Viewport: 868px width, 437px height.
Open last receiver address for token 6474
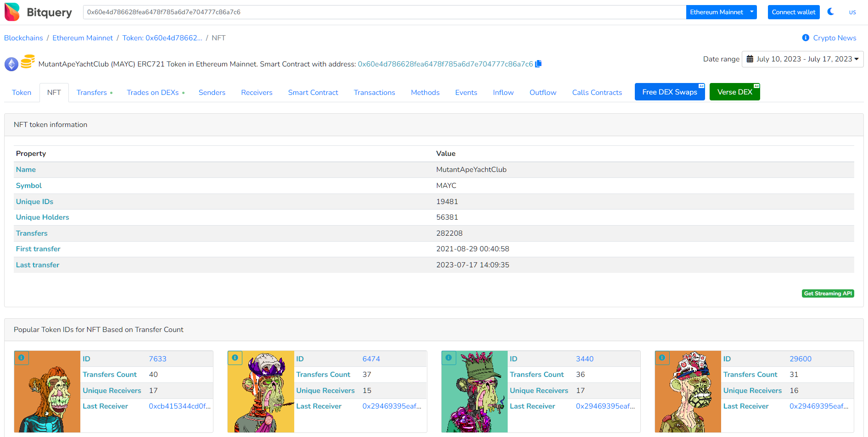[392, 406]
